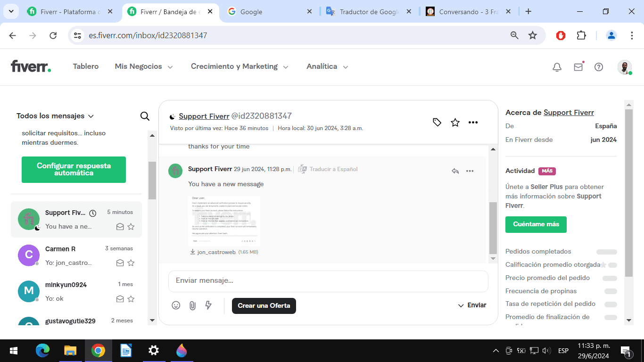This screenshot has width=644, height=362.
Task: Open Support Fiverr profile link in header
Action: pyautogui.click(x=204, y=116)
